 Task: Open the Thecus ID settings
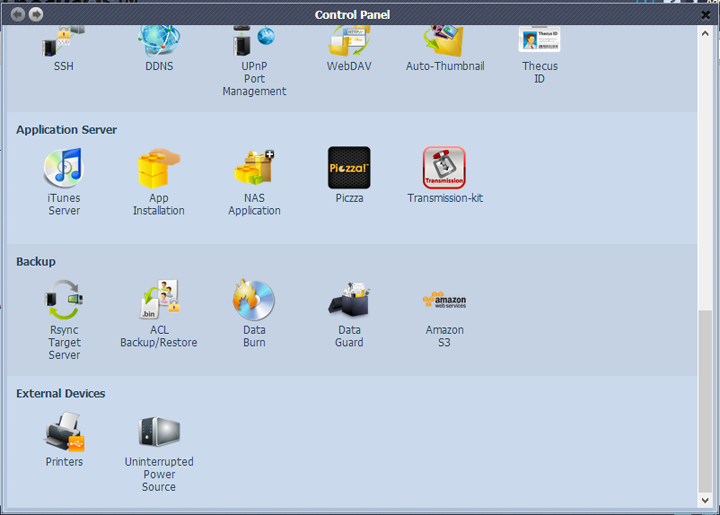tap(539, 43)
